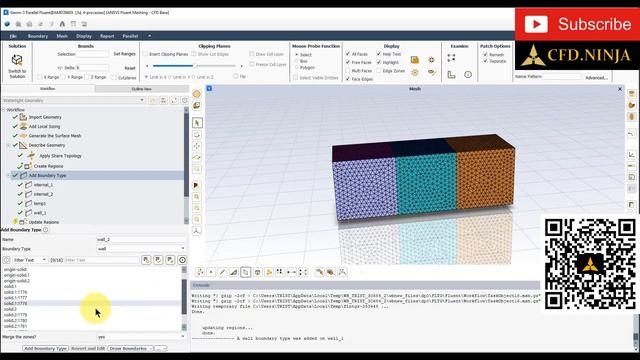Select the Polygon mouse probe option
The width and height of the screenshot is (640, 360).
[x=297, y=67]
